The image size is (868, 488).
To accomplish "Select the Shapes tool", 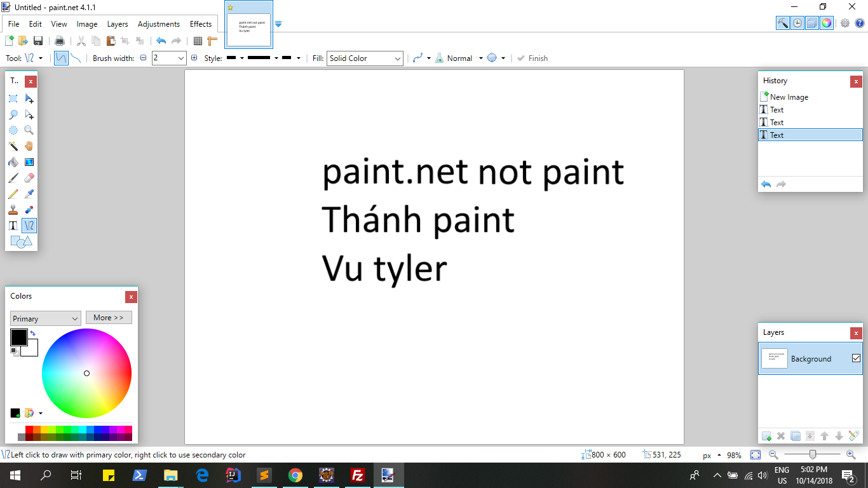I will [21, 241].
